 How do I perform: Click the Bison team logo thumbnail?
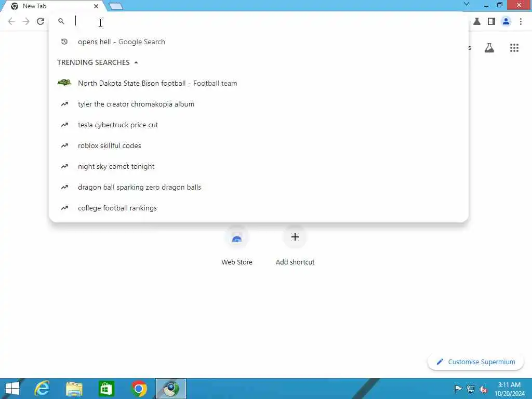coord(64,83)
